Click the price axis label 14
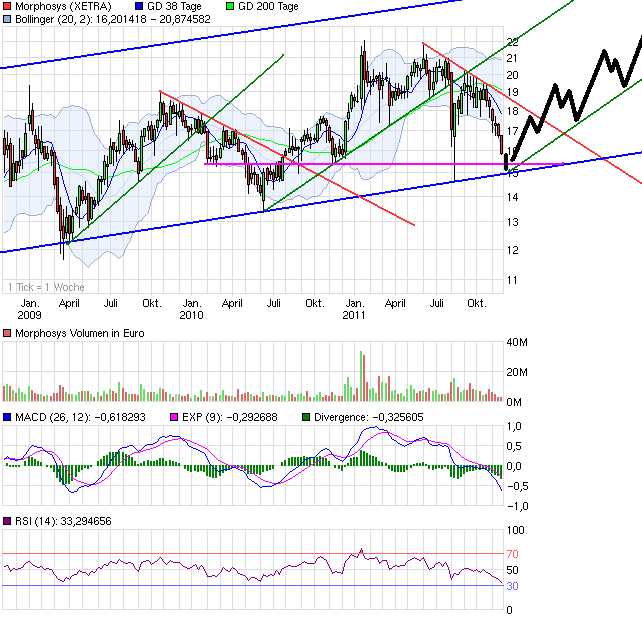The width and height of the screenshot is (642, 618). click(513, 197)
